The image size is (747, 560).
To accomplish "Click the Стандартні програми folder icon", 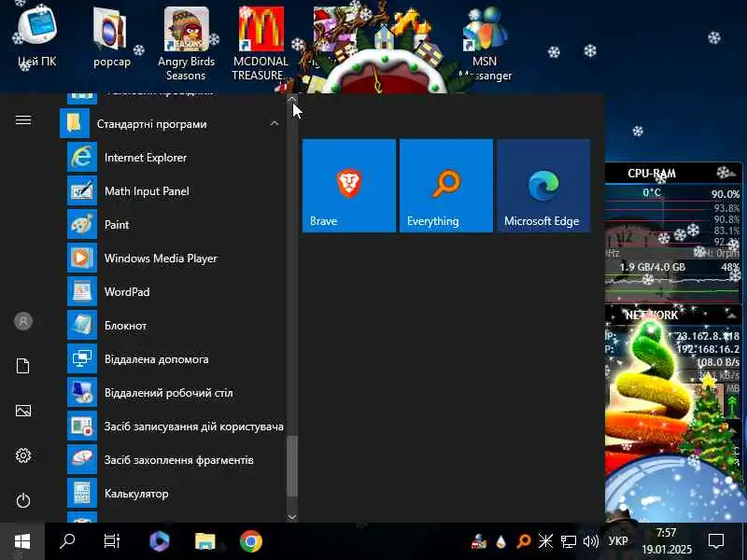I will click(75, 123).
